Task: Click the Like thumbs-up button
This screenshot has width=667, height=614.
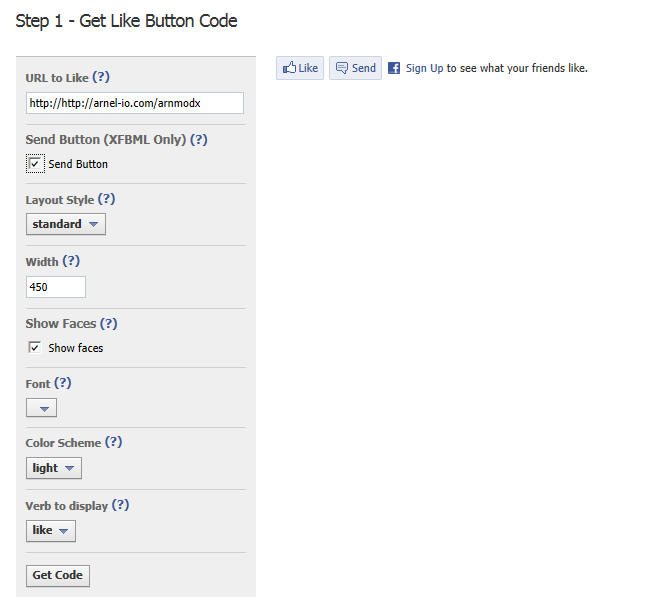Action: point(300,68)
